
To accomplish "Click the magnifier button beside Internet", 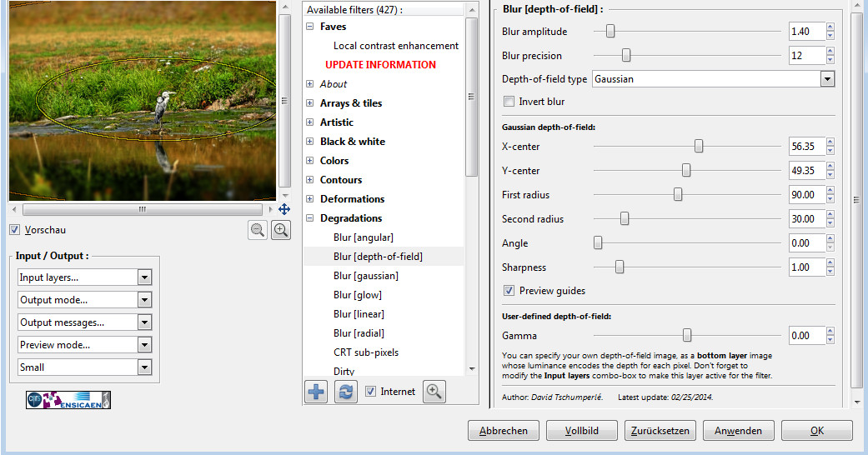I will 433,392.
